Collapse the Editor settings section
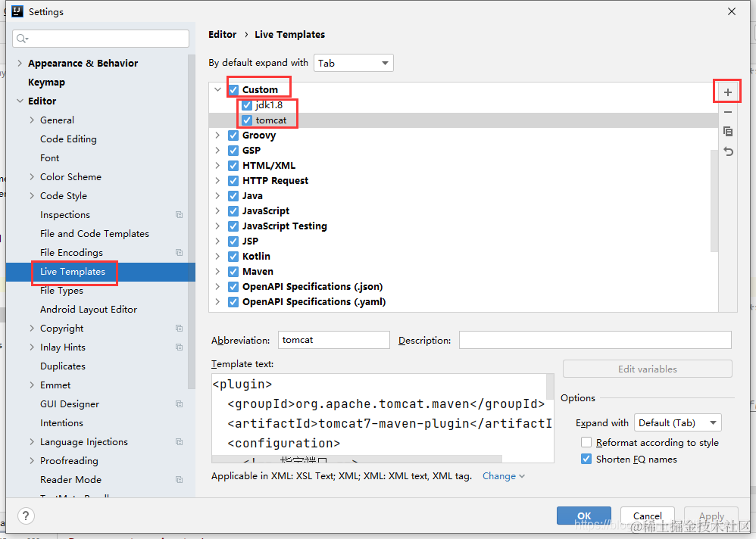 tap(20, 101)
